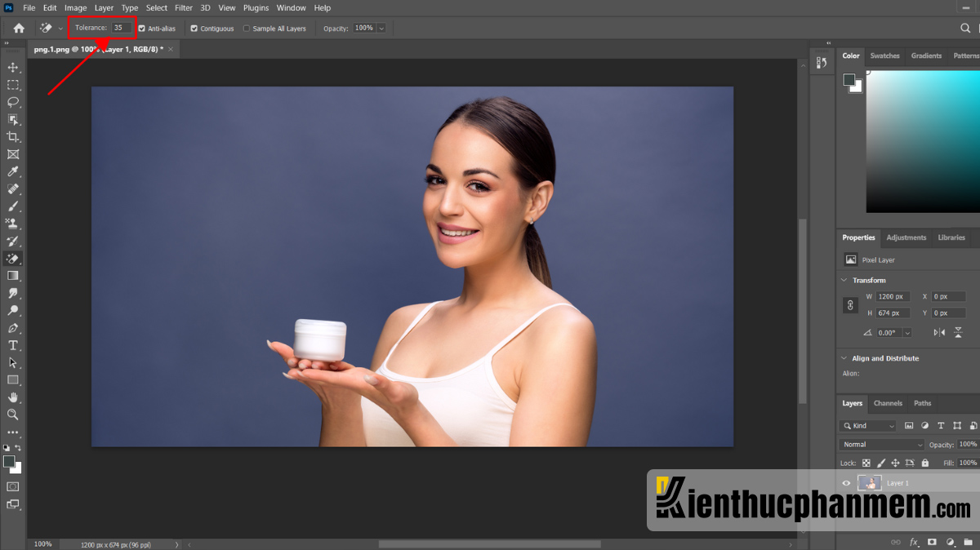Open the Select menu
Screen dimensions: 980x550
(157, 7)
